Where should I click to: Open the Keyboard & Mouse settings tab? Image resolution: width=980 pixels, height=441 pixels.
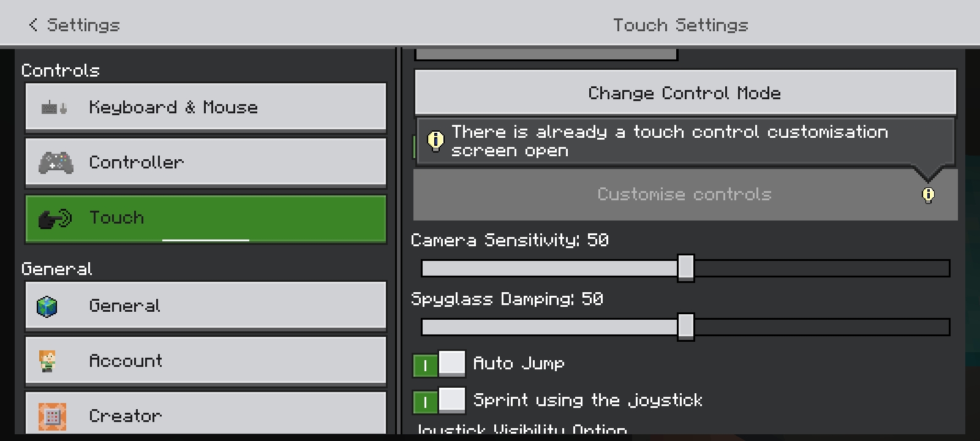(206, 108)
